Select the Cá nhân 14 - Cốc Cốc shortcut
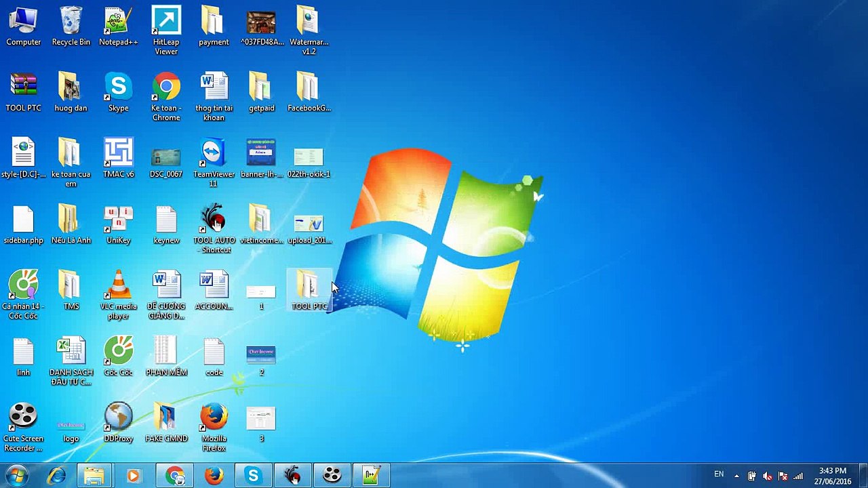 [x=24, y=295]
